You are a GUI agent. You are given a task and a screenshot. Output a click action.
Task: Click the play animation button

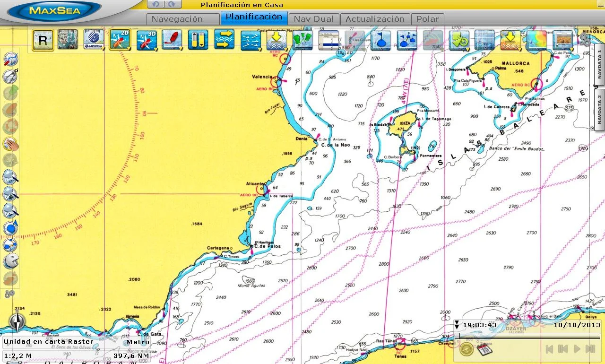coord(577,349)
